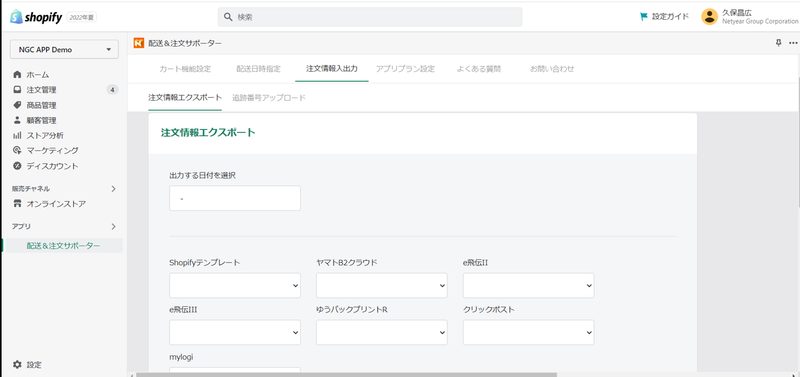Click the customers person icon
This screenshot has width=800, height=377.
(x=17, y=120)
